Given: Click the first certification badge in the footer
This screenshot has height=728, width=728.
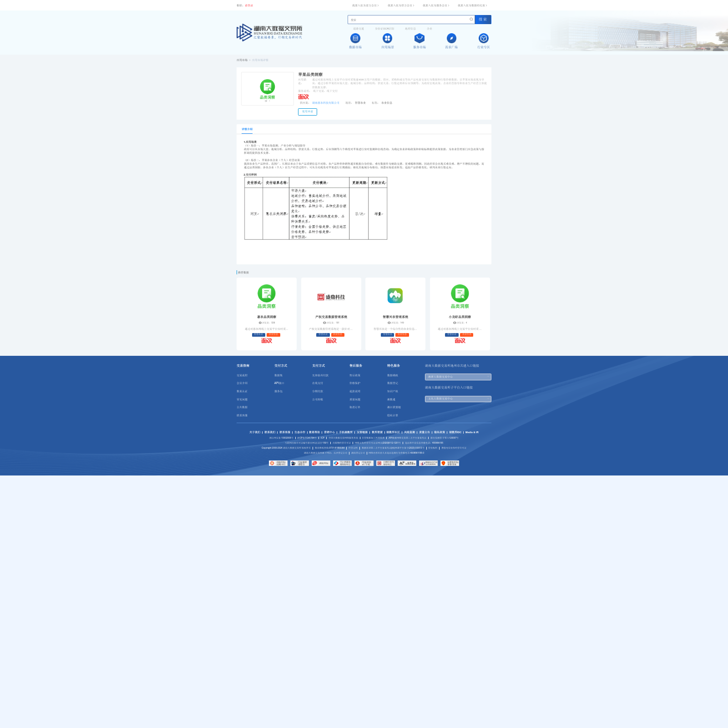Looking at the screenshot, I should [x=278, y=463].
